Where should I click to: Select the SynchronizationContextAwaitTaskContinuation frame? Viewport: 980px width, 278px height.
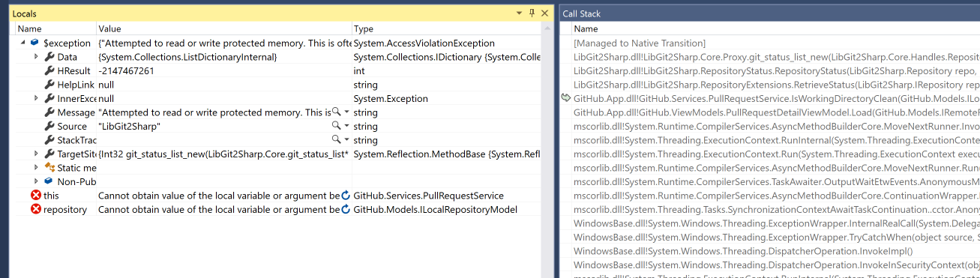(x=776, y=209)
